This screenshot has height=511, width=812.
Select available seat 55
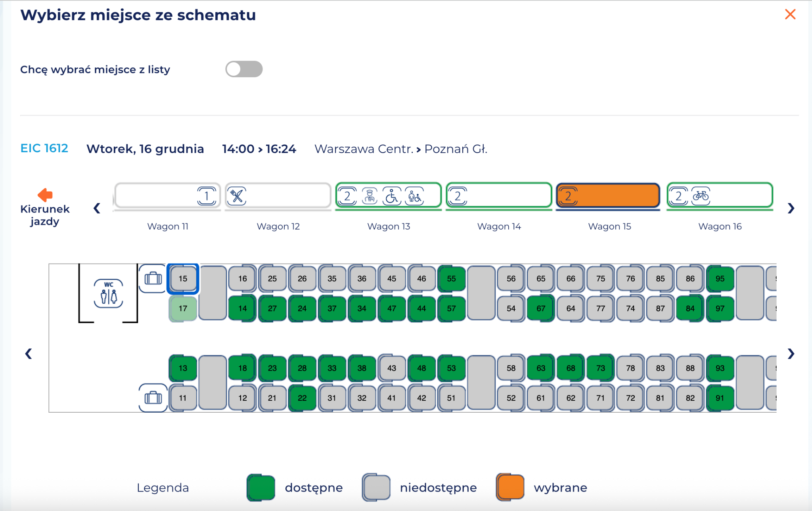click(x=451, y=278)
